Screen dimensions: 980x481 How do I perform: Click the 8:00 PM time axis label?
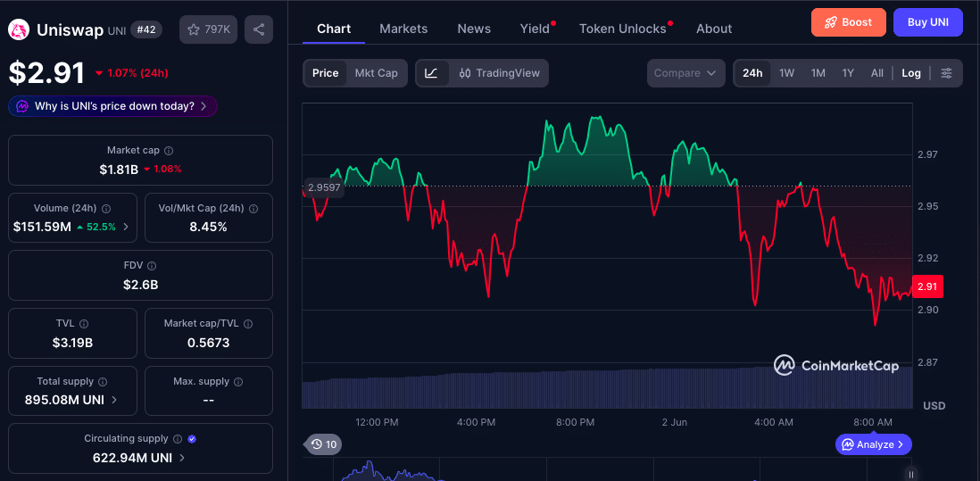(x=575, y=422)
